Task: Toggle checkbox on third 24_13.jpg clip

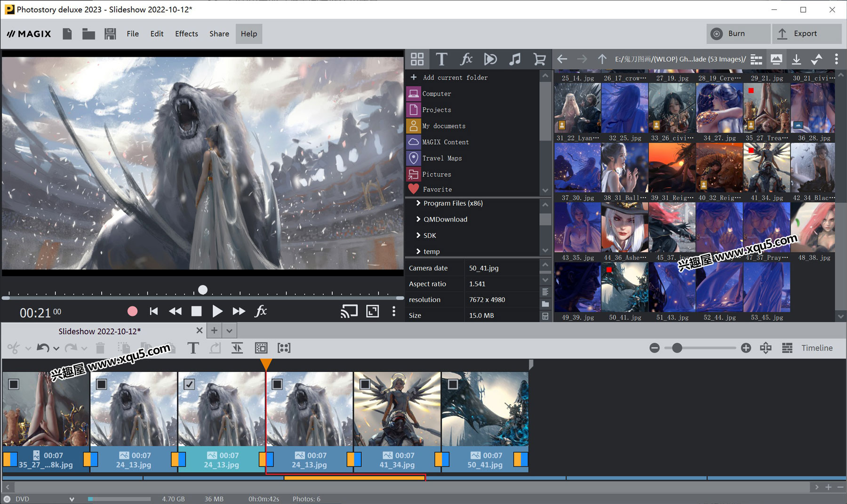Action: click(277, 384)
